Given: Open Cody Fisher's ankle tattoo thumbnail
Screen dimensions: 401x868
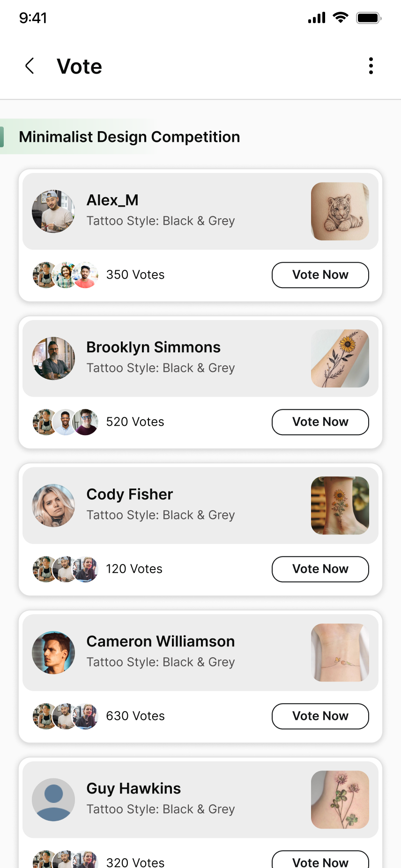Looking at the screenshot, I should (340, 505).
